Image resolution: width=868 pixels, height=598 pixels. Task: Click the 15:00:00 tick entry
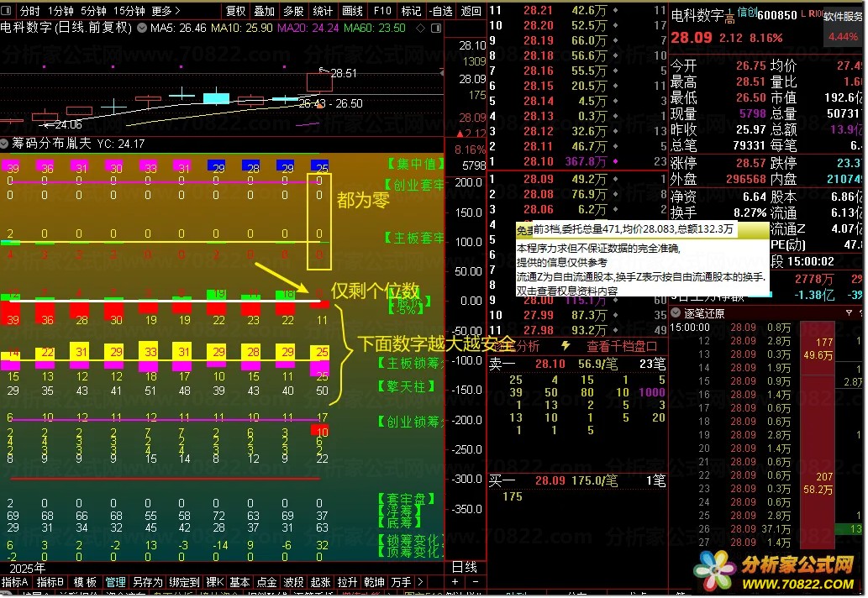689,327
